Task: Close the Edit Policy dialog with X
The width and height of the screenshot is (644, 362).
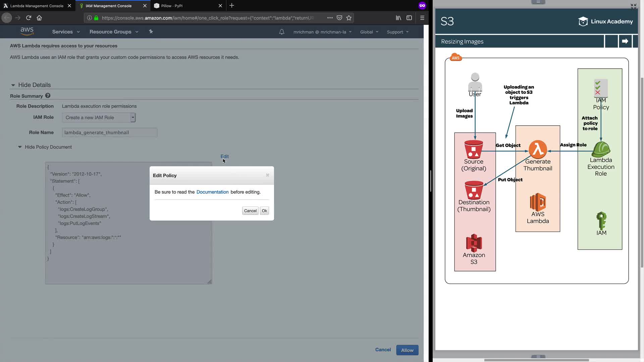Action: click(x=267, y=175)
